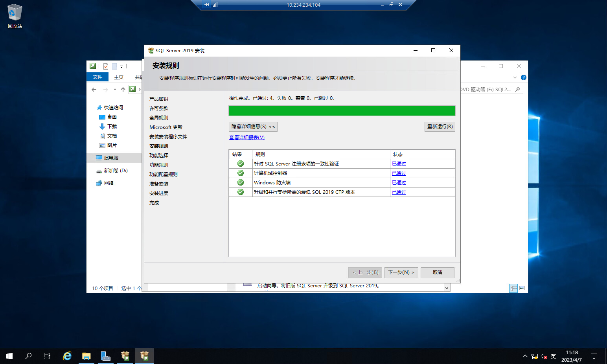Show hidden system tray icons
607x364 pixels.
pos(525,356)
